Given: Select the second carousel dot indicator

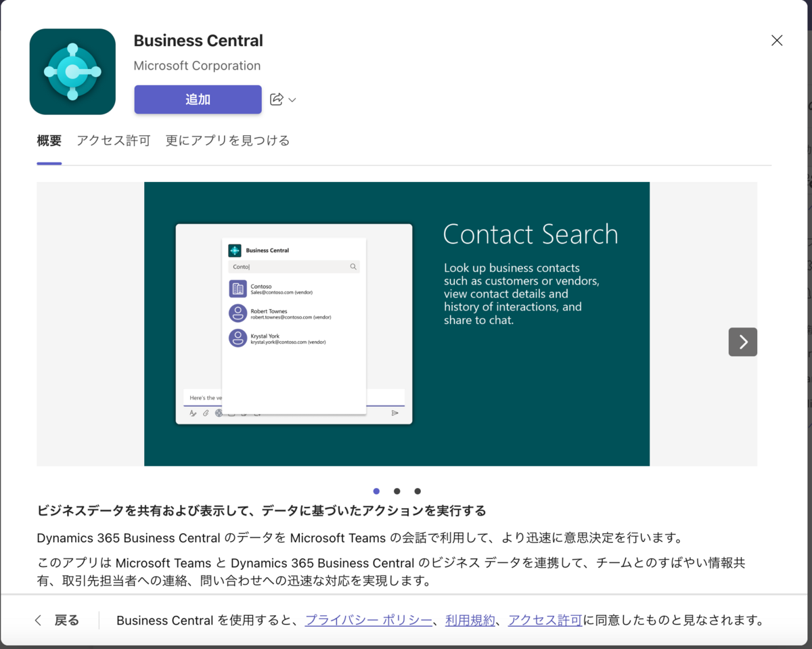Looking at the screenshot, I should [x=397, y=491].
